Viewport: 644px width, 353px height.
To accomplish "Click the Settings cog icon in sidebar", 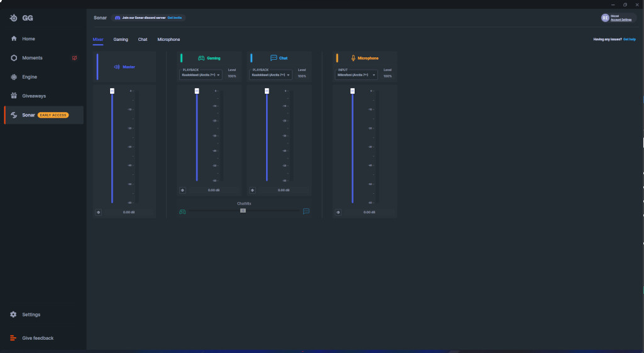I will pyautogui.click(x=14, y=315).
